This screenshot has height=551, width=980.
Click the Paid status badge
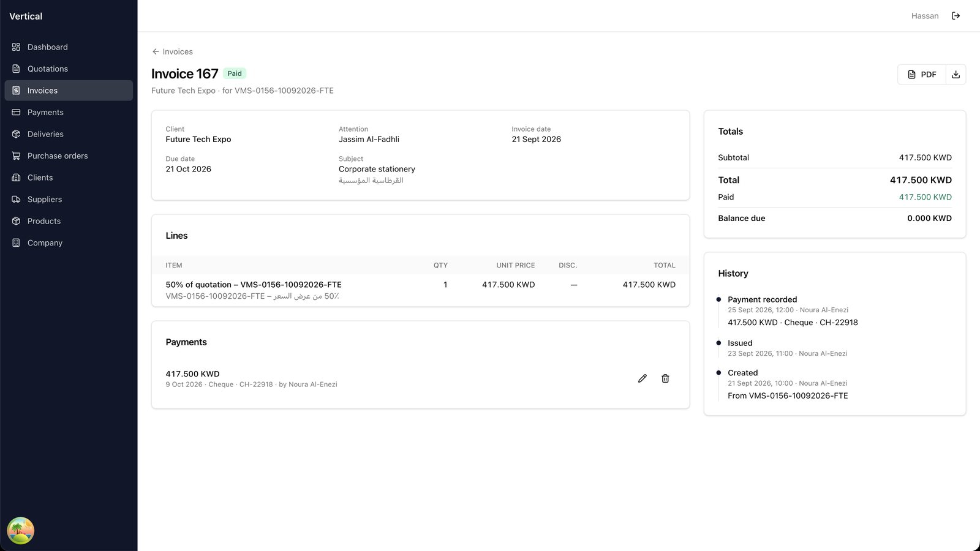pyautogui.click(x=235, y=73)
